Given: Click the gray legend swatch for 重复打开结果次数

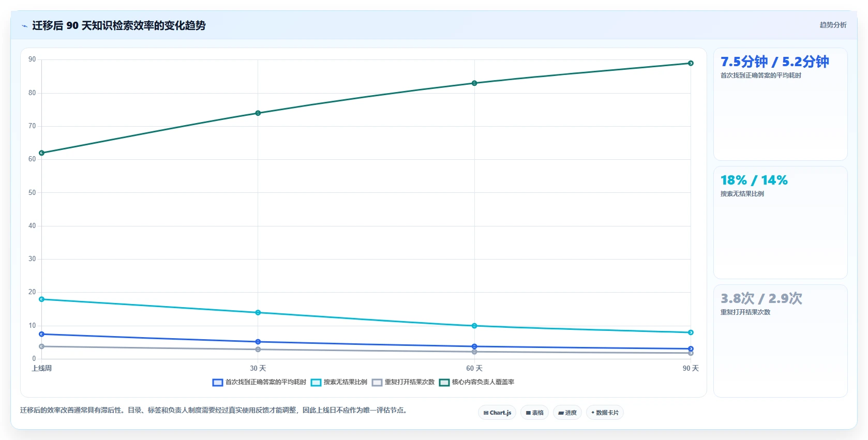Looking at the screenshot, I should click(x=377, y=383).
